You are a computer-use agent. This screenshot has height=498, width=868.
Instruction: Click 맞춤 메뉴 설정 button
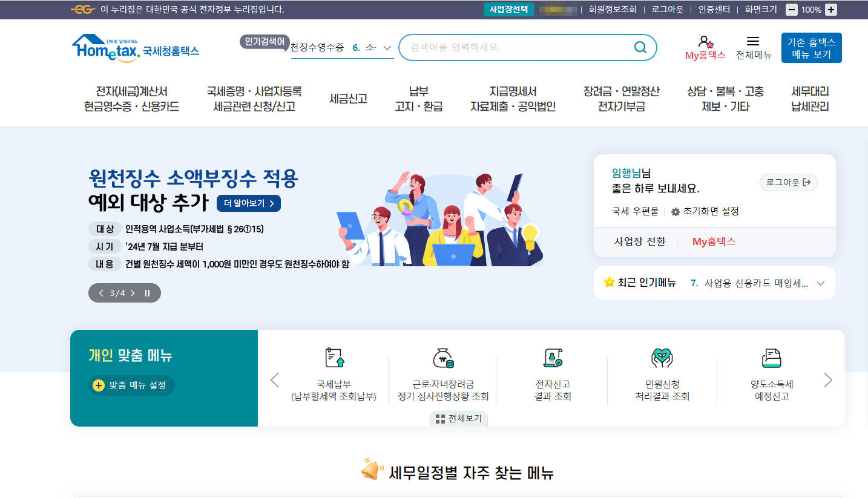point(131,385)
